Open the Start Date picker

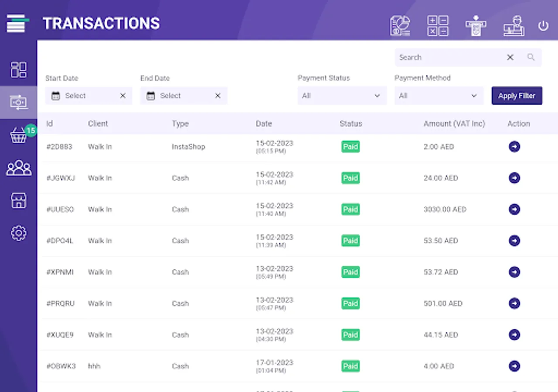click(83, 96)
